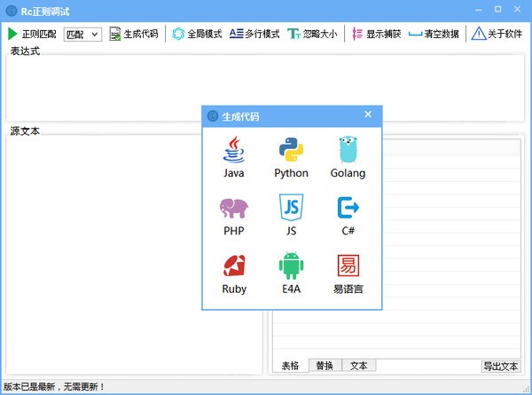The width and height of the screenshot is (532, 395).
Task: Toggle 多行模式 multiline mode
Action: tap(254, 34)
